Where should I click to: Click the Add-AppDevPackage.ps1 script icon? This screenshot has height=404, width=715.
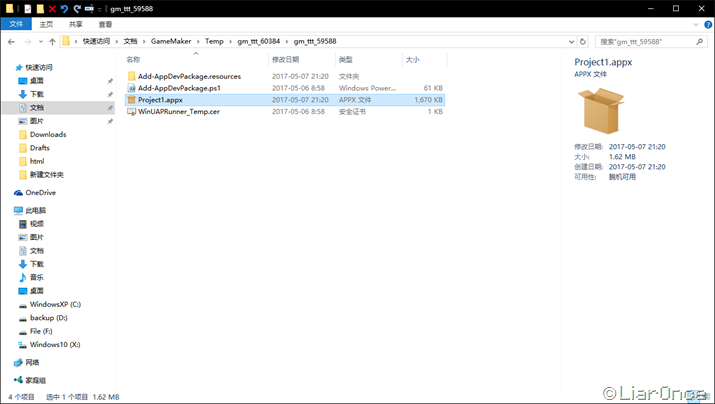(131, 88)
